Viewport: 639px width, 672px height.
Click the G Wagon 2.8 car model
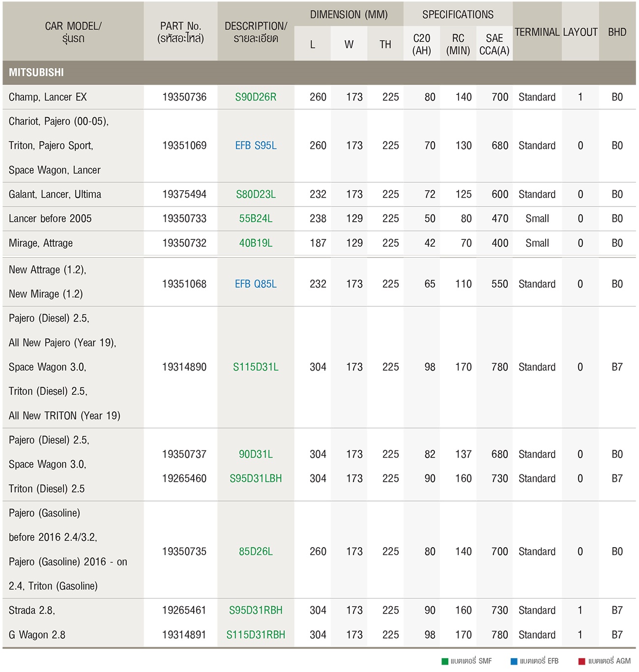[37, 635]
